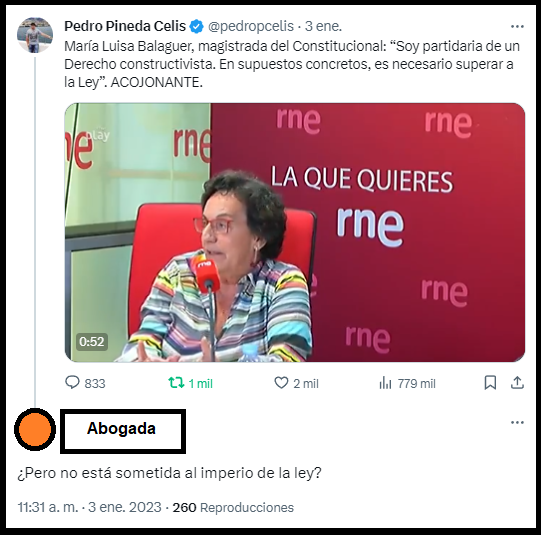Open the share upload arrow icon
This screenshot has height=535, width=541.
tap(517, 383)
